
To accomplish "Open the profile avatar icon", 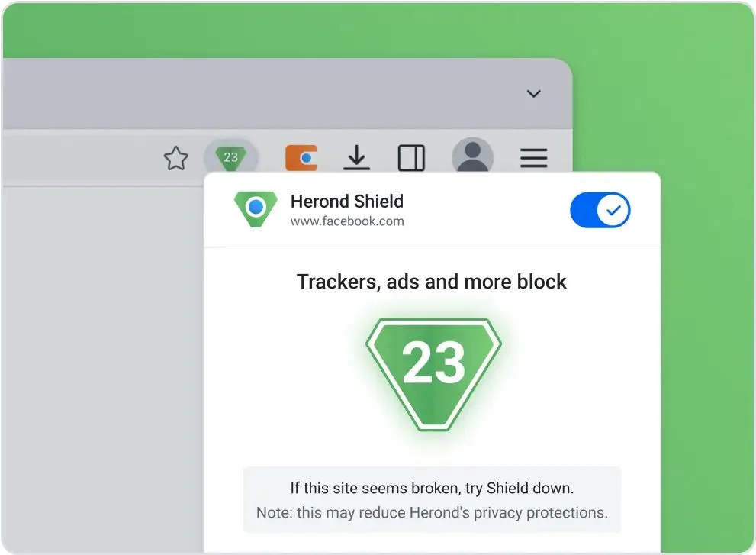I will coord(472,156).
